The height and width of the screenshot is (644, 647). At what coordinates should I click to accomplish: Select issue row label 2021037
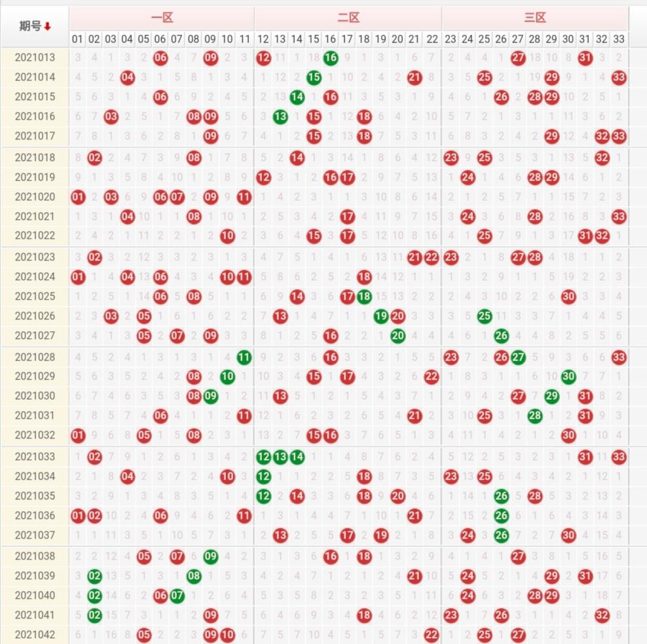(35, 535)
